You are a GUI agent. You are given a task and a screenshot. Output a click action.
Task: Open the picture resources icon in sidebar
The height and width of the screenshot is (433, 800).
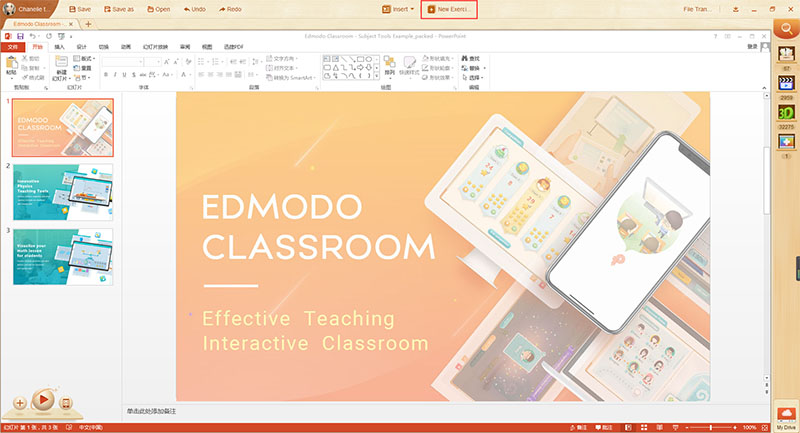pyautogui.click(x=786, y=141)
